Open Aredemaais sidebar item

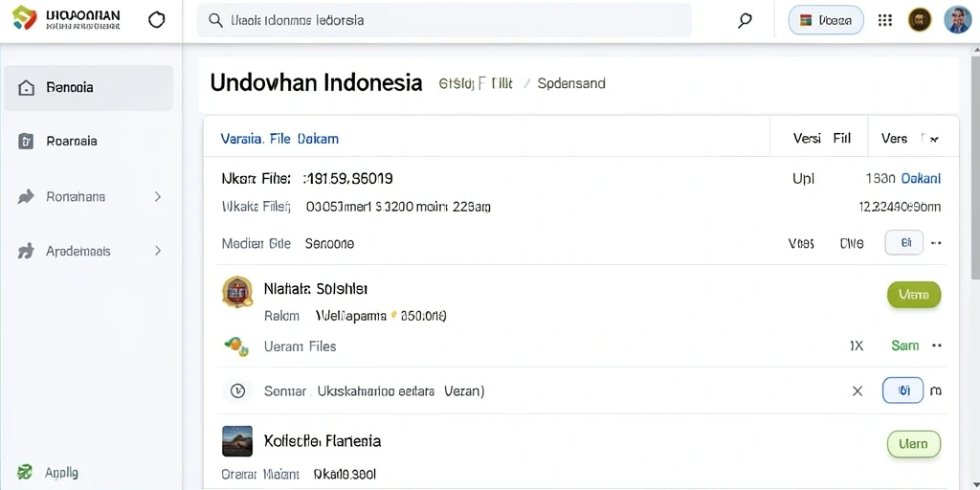pyautogui.click(x=89, y=252)
